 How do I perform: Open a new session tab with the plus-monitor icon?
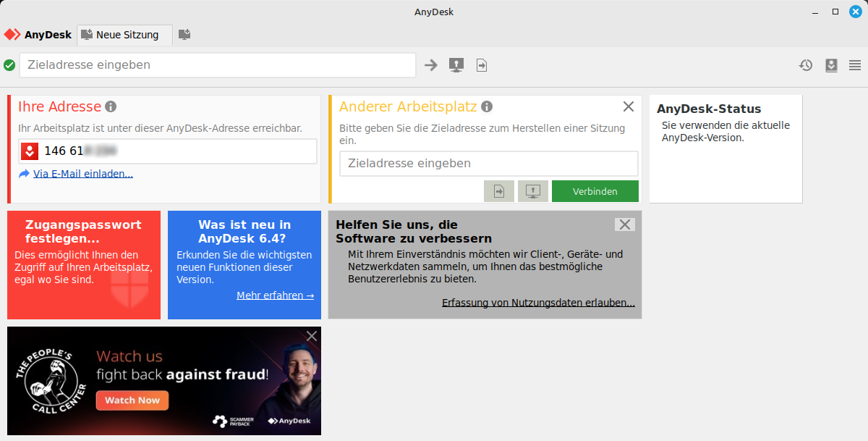[x=184, y=35]
